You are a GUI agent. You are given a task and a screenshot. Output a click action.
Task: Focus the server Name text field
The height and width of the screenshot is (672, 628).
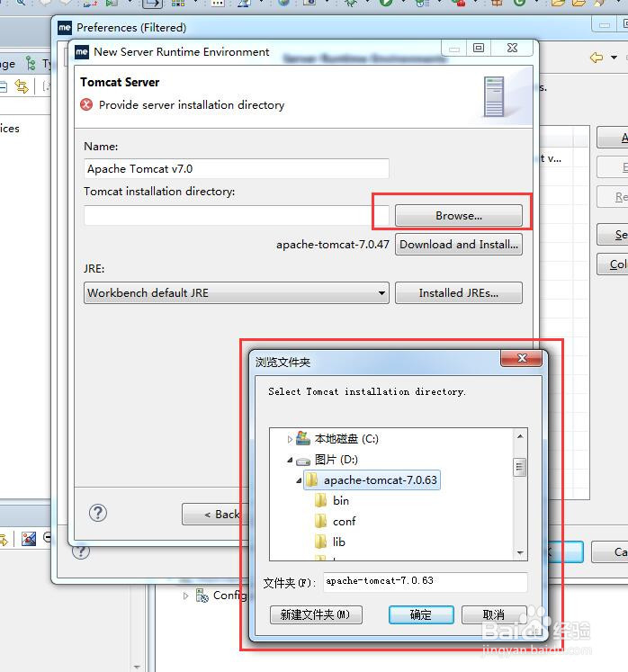(x=237, y=168)
